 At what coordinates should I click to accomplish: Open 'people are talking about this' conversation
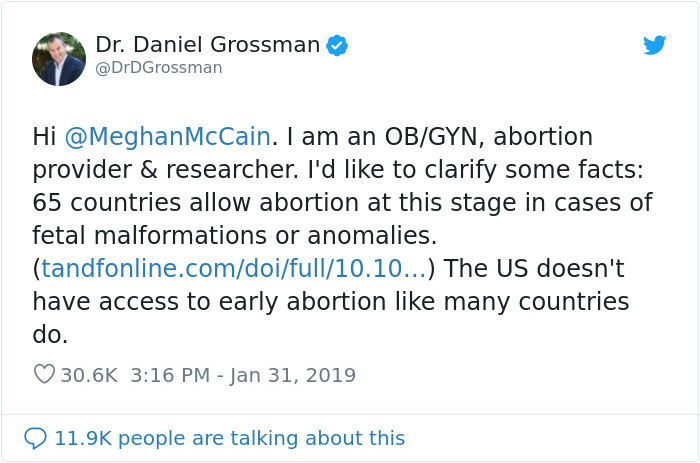(x=261, y=438)
